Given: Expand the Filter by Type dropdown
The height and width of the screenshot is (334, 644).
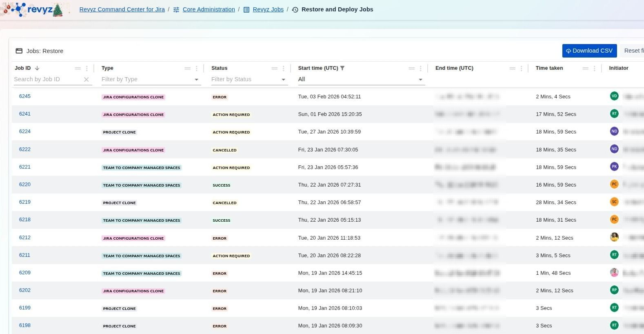Looking at the screenshot, I should coord(196,80).
